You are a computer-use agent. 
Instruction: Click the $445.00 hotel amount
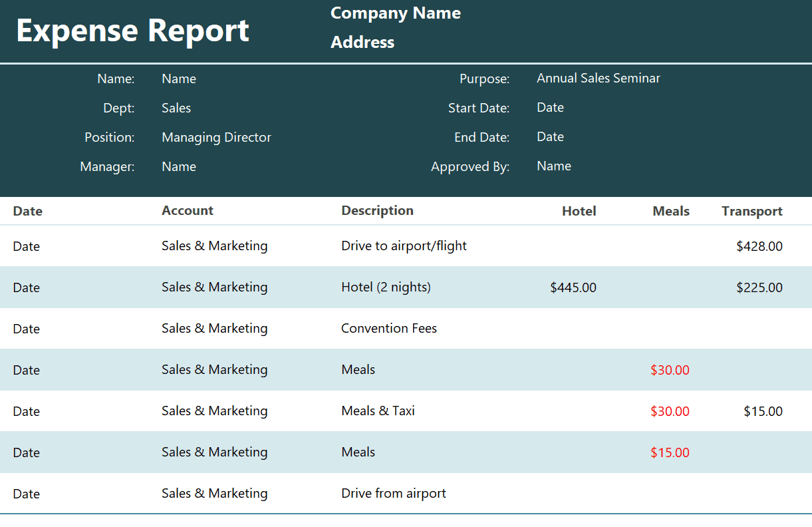coord(573,288)
